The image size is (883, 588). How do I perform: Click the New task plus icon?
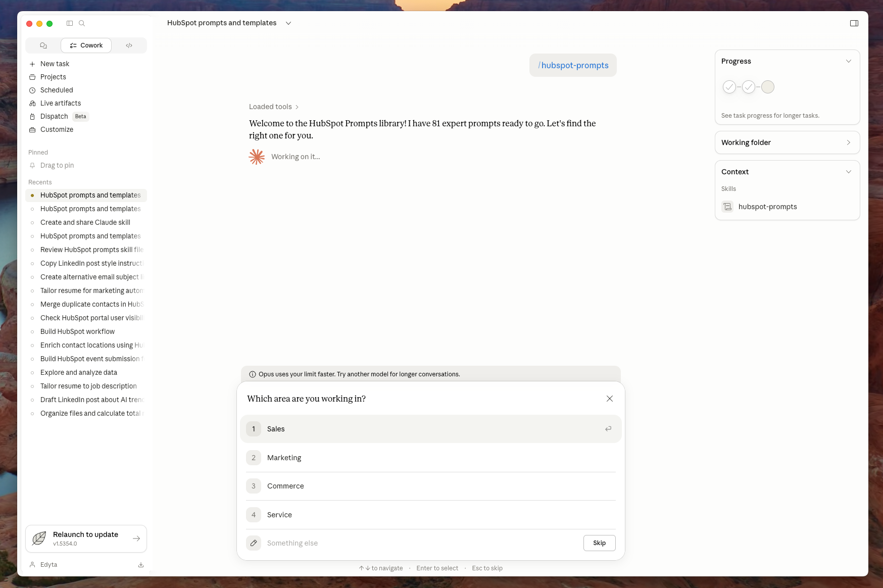coord(32,64)
